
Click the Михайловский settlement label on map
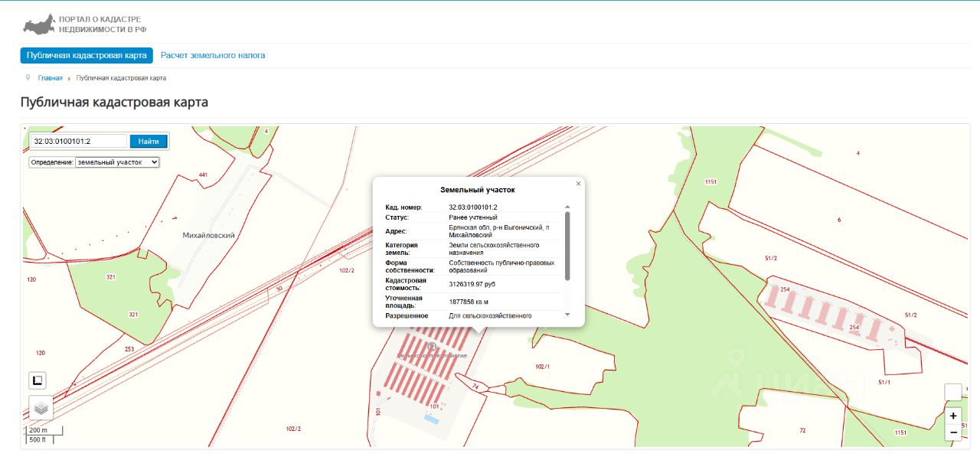coord(208,236)
